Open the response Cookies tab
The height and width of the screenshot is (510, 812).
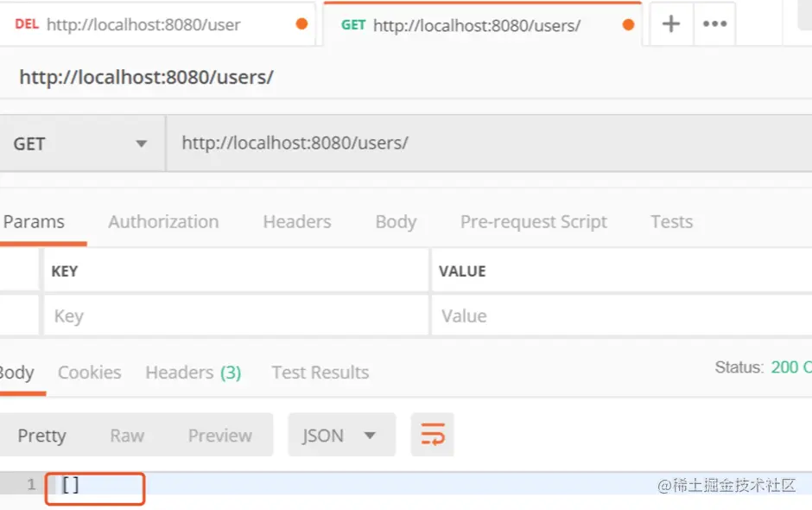(90, 373)
